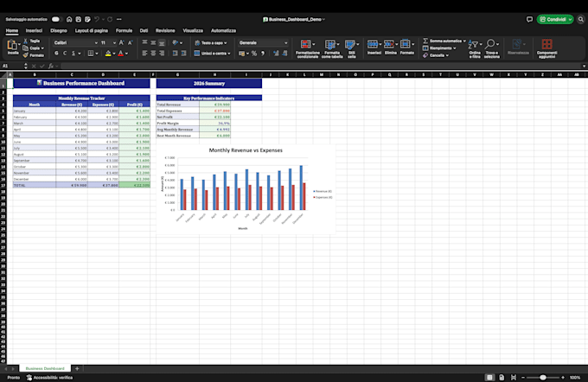Add a new sheet with the plus tab

pyautogui.click(x=77, y=368)
